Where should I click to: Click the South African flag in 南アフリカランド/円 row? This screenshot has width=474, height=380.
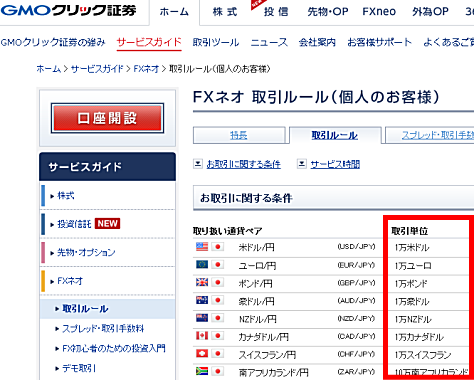[202, 371]
